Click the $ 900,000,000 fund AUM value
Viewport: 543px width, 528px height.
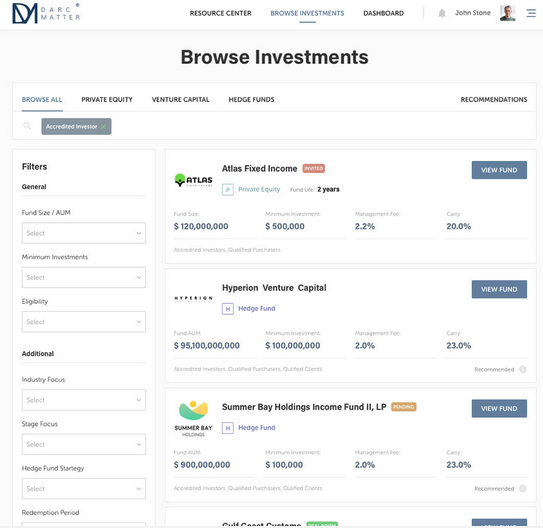(202, 465)
